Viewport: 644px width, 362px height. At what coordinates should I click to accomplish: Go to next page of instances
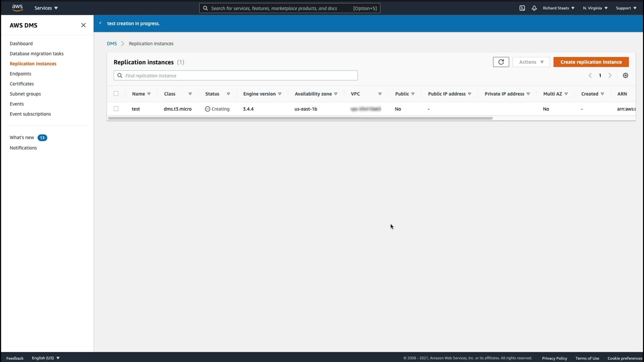(x=610, y=75)
